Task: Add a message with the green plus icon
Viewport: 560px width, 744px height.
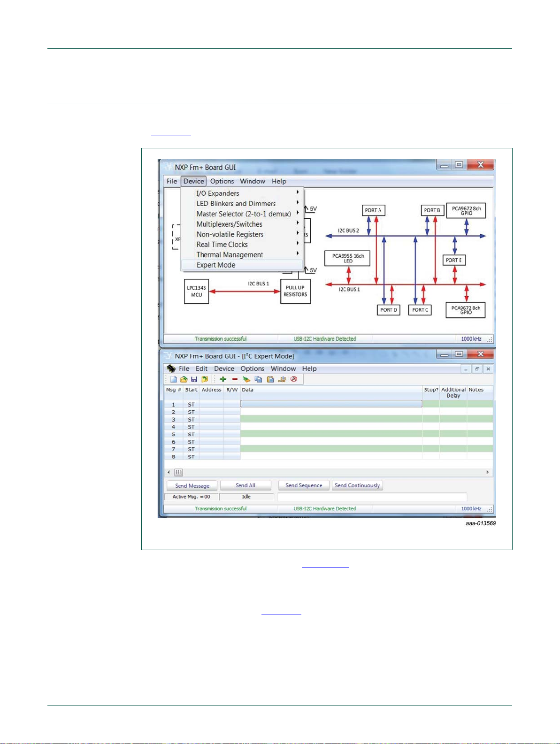Action: (223, 379)
